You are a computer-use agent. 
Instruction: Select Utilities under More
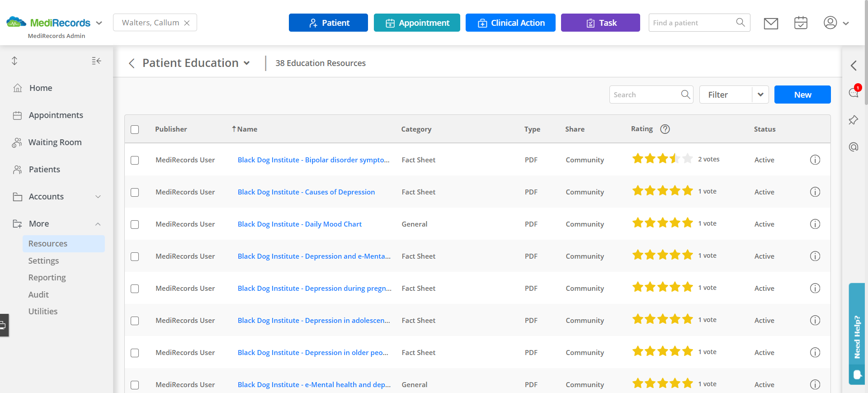pyautogui.click(x=43, y=311)
